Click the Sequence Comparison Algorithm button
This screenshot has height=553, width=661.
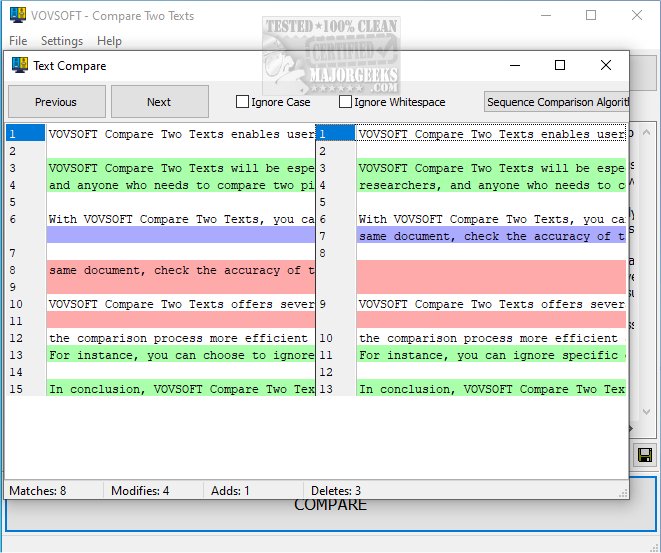556,102
